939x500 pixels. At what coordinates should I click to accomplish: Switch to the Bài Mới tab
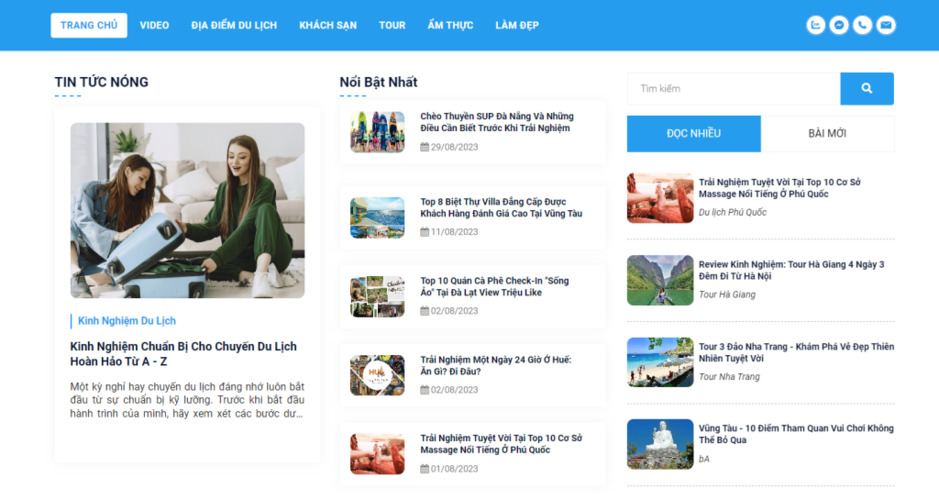(x=827, y=134)
